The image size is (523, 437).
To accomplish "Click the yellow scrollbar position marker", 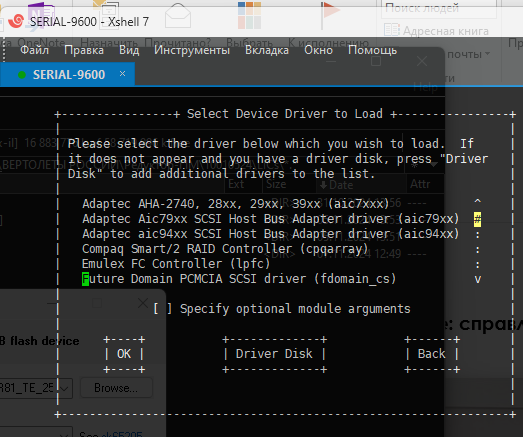I will click(477, 219).
